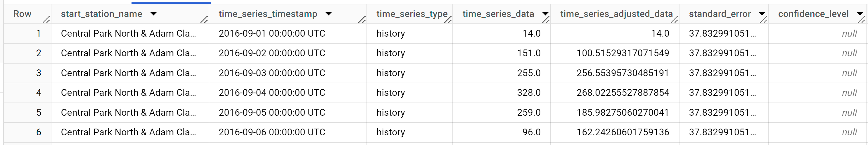
Task: Select the 100.51529317071549 adjusted data cell
Action: [622, 53]
